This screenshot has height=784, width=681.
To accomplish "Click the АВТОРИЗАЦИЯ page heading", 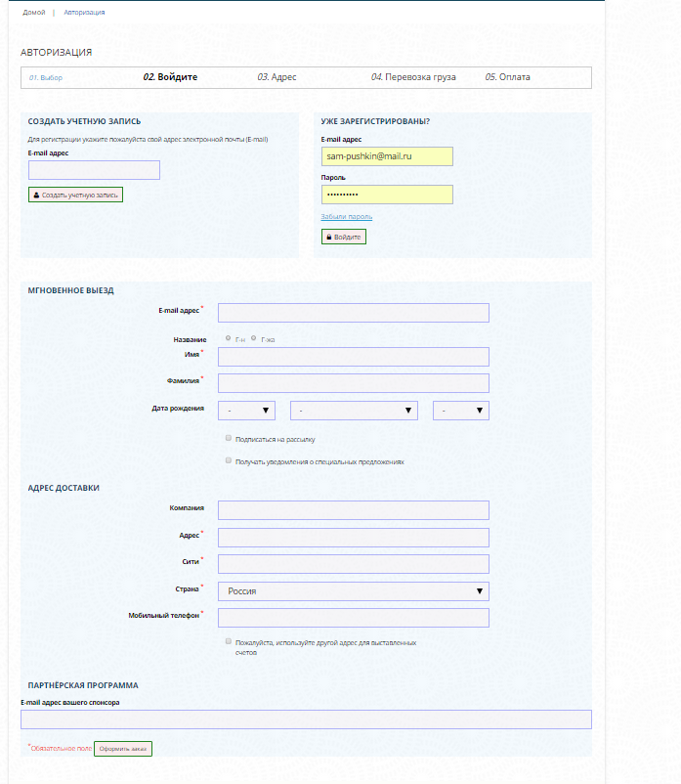I will 56,53.
